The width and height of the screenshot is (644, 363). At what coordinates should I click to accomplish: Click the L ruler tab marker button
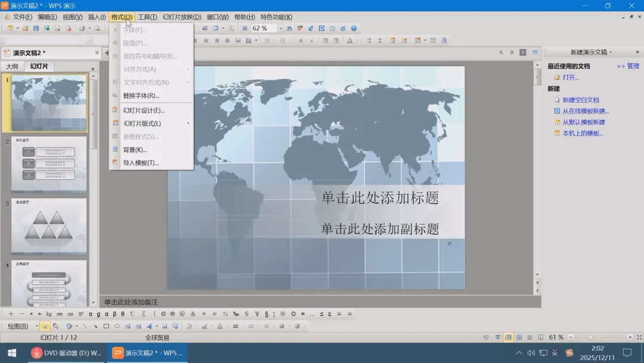(x=522, y=52)
